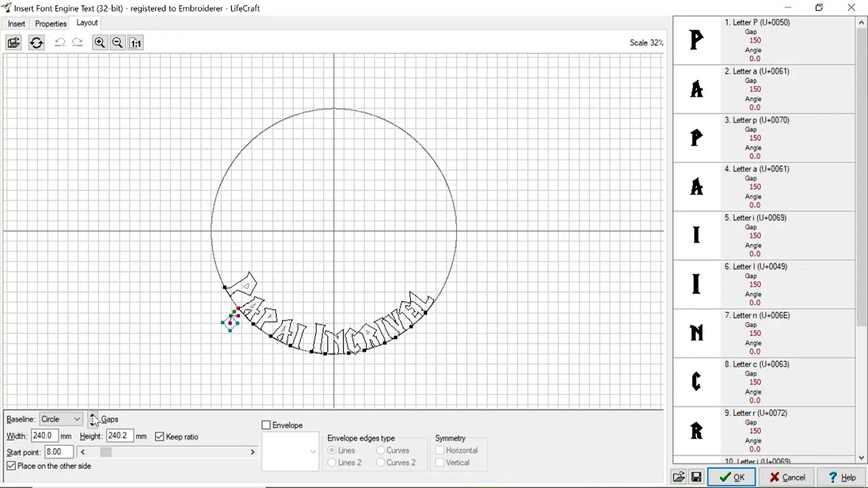Viewport: 868px width, 488px height.
Task: Click the floppy disk save icon
Action: point(696,477)
